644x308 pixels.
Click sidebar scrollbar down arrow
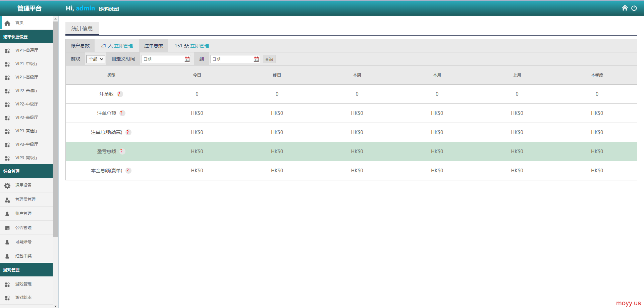pyautogui.click(x=56, y=306)
